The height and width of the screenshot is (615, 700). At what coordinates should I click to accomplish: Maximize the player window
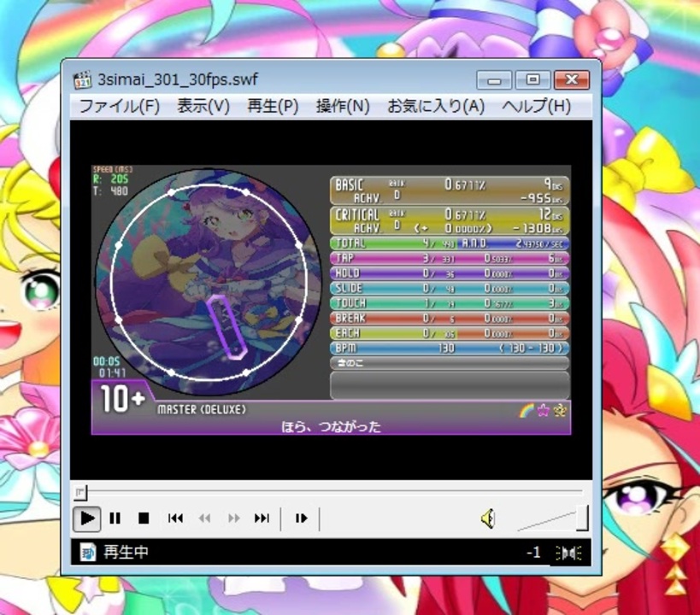[532, 80]
